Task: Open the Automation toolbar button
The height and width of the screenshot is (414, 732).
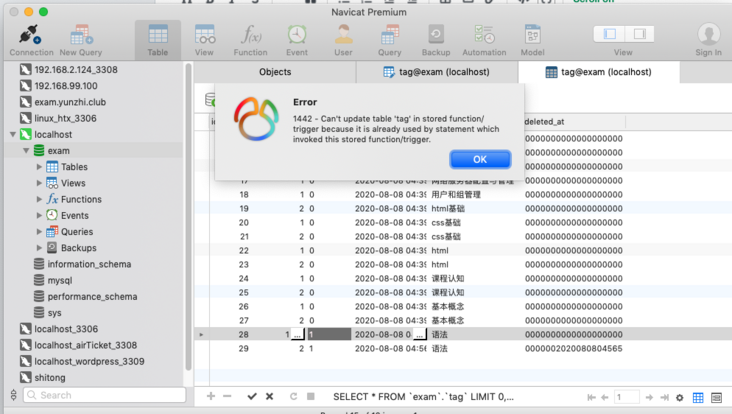Action: [x=484, y=41]
